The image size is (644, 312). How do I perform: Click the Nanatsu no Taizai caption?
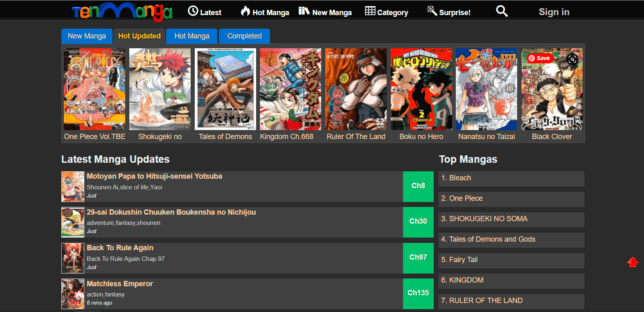[486, 137]
